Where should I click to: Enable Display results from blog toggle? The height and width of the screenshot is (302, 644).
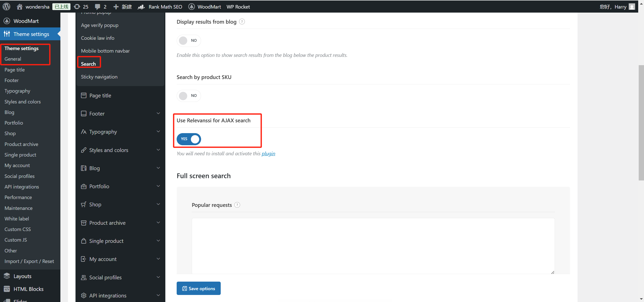(x=188, y=41)
